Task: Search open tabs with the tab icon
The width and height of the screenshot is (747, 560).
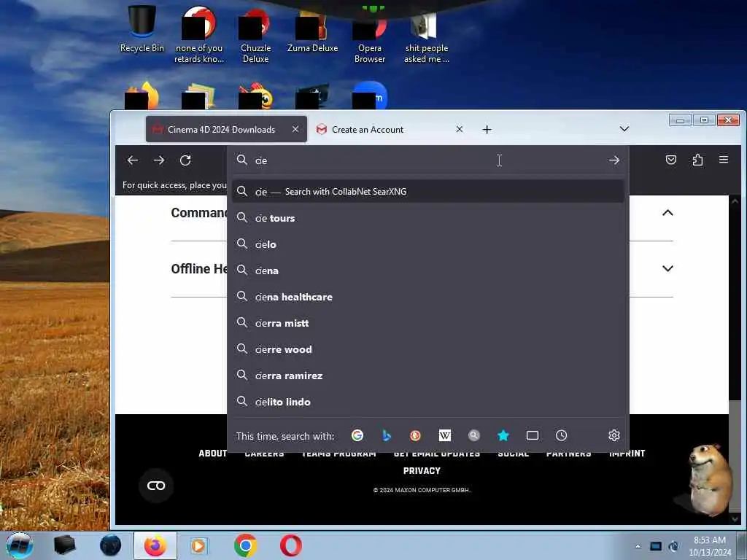Action: [x=532, y=435]
